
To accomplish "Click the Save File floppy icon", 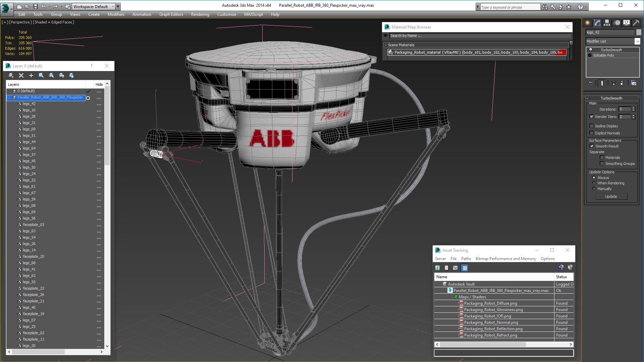I will [36, 6].
